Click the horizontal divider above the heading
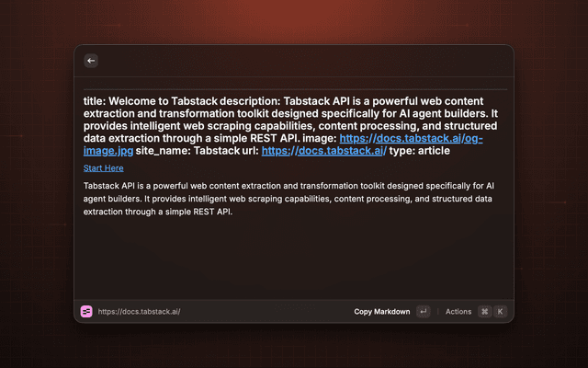 coord(295,89)
